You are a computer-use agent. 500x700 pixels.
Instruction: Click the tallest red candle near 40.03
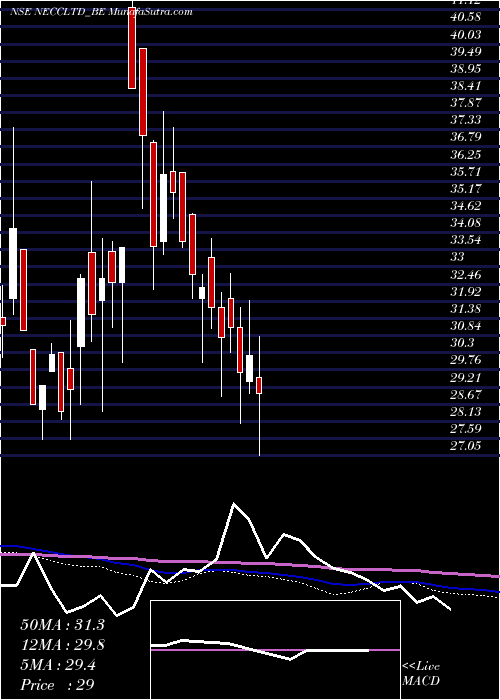143,92
